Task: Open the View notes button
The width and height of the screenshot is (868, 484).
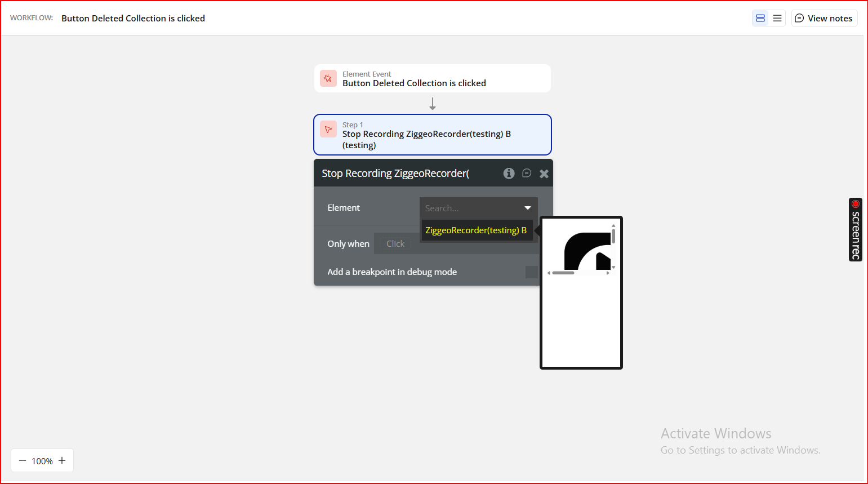Action: click(x=824, y=18)
